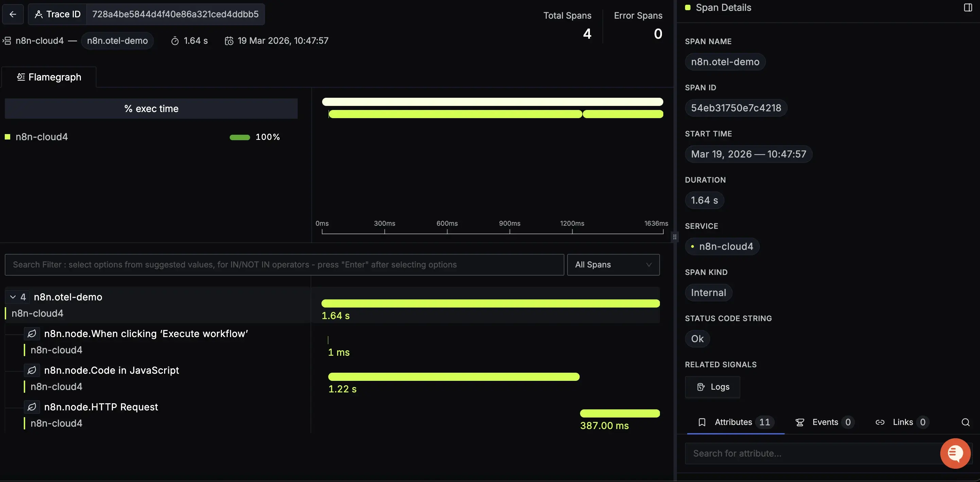Click the leaf icon beside HTTP Request span

coord(32,407)
